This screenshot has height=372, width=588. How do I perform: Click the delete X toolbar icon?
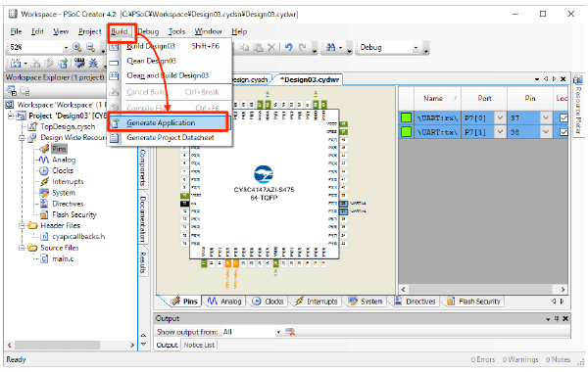pyautogui.click(x=271, y=47)
